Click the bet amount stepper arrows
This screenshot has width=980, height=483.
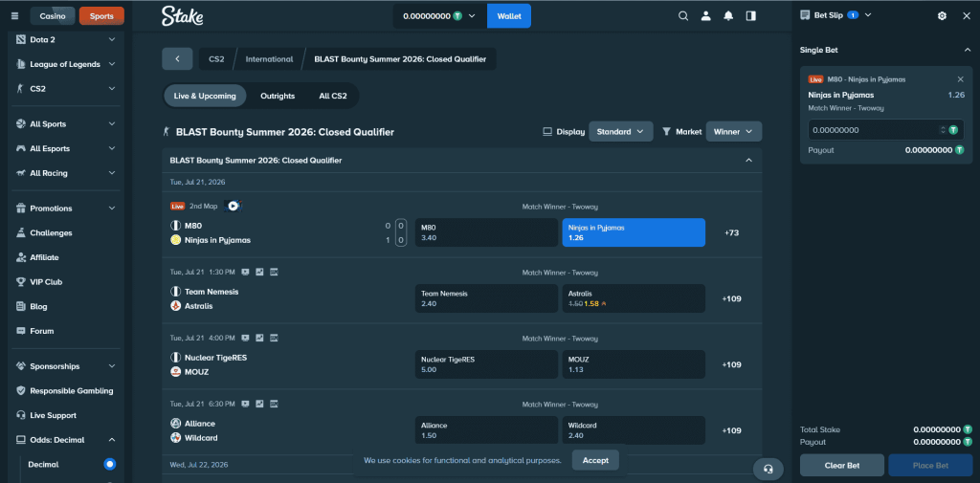pos(943,130)
